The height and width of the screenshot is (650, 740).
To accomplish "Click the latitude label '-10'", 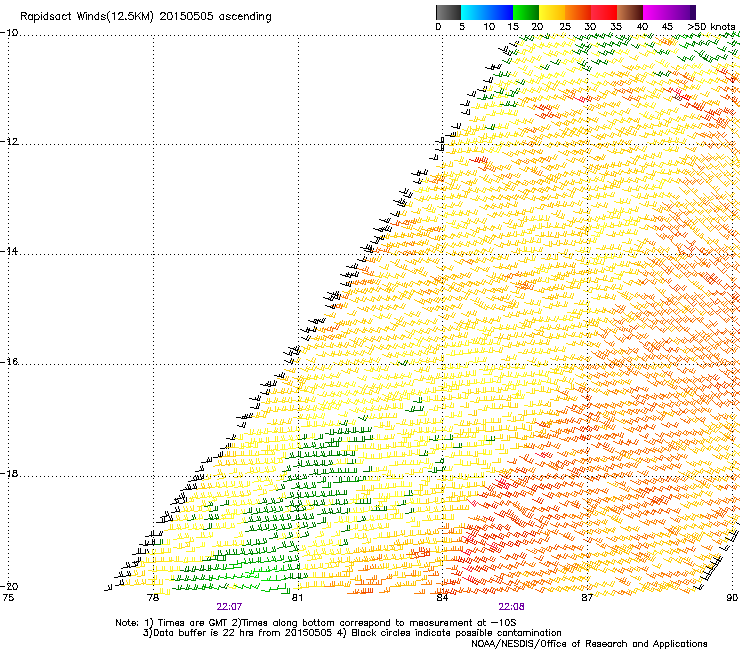I will coord(9,33).
